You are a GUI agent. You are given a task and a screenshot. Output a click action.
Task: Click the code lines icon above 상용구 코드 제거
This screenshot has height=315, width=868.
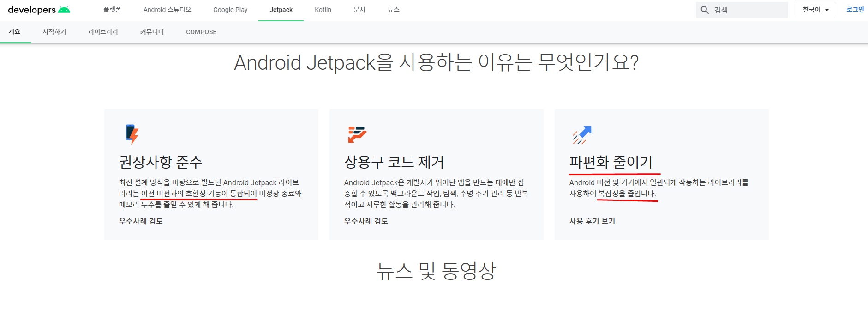click(357, 134)
